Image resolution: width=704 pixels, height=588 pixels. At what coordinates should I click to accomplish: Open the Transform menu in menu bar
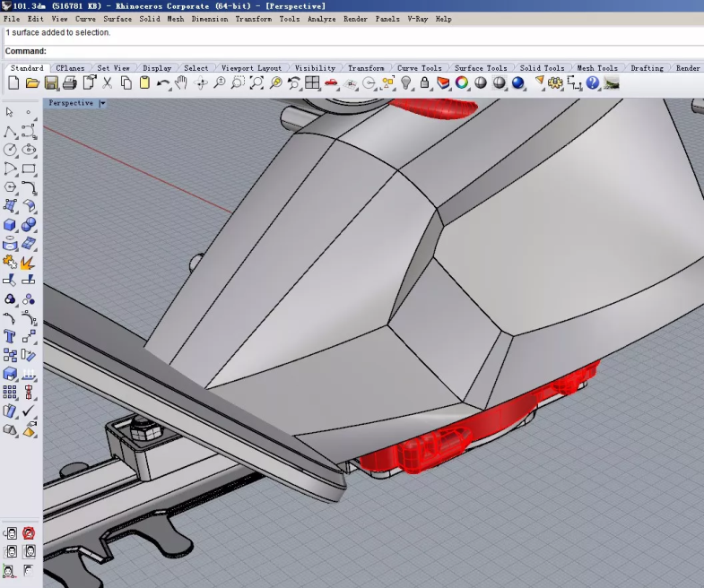254,19
